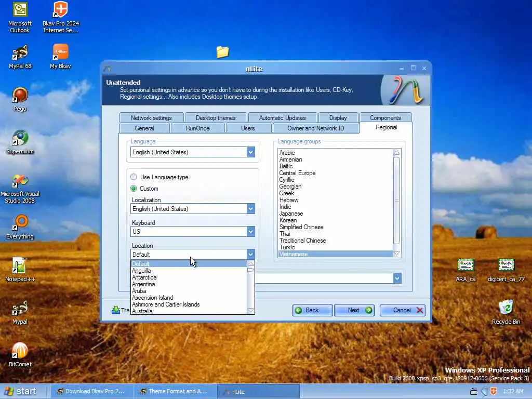The height and width of the screenshot is (399, 532).
Task: Switch to the Users tab
Action: (x=248, y=128)
